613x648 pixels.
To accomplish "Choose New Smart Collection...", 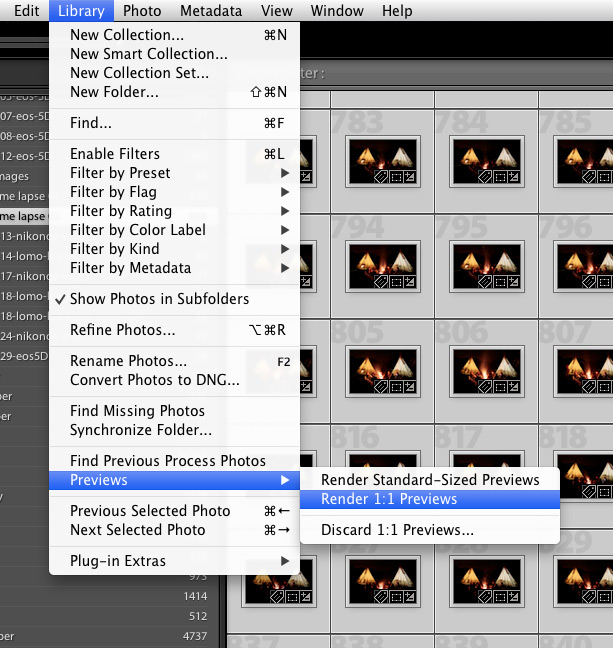I will (x=174, y=54).
